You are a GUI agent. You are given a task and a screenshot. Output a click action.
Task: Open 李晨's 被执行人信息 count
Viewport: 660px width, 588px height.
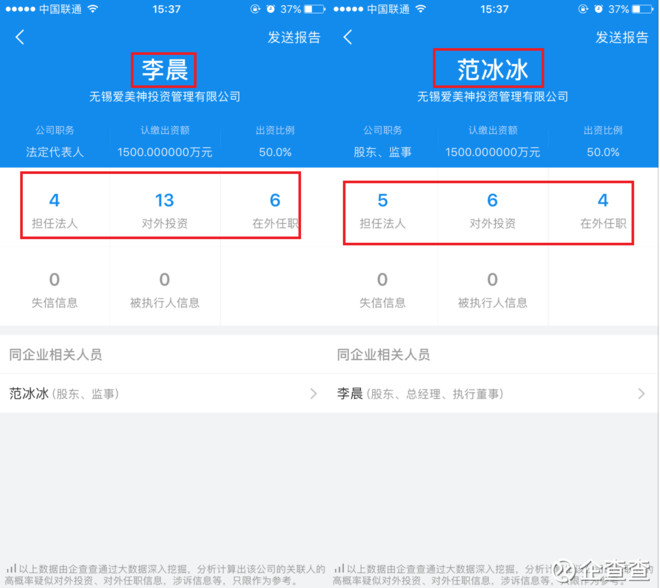[x=165, y=290]
